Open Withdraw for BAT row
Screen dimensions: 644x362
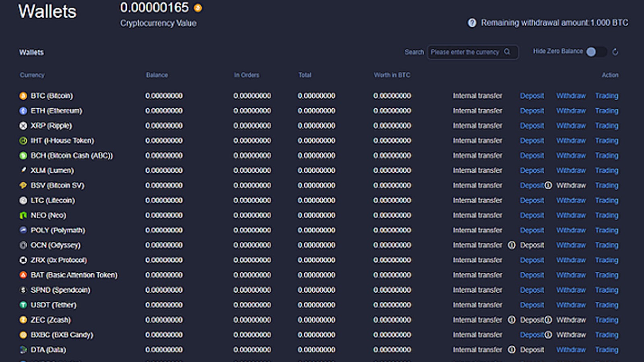[571, 275]
